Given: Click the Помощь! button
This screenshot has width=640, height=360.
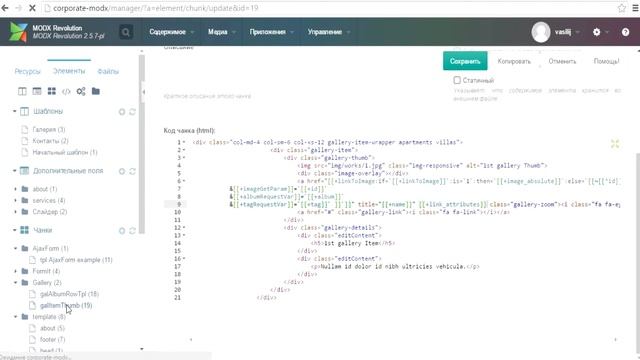Looking at the screenshot, I should click(x=606, y=61).
